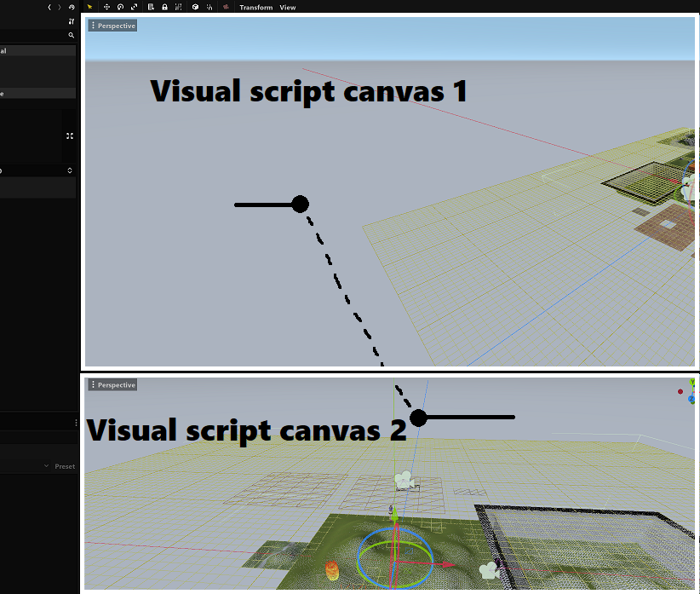700x594 pixels.
Task: Click the Perspective label on the bottom viewport
Action: [117, 384]
